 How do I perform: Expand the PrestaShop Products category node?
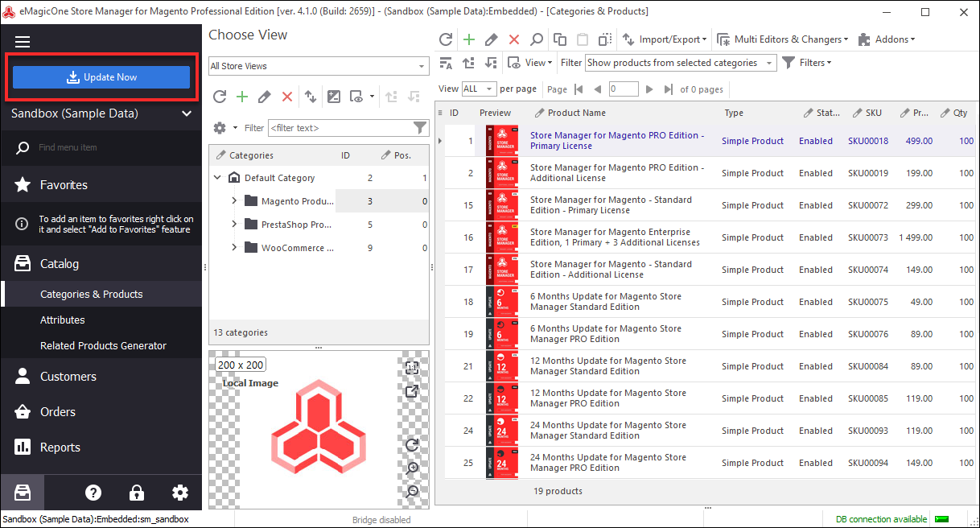click(x=234, y=225)
